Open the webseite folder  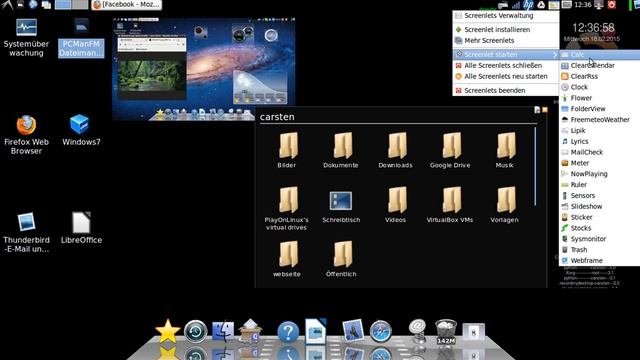[287, 259]
